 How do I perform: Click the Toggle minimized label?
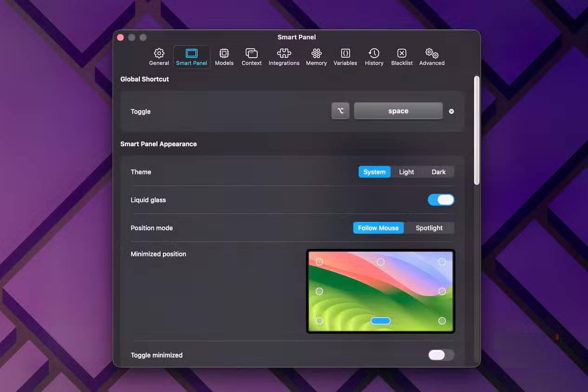point(157,355)
